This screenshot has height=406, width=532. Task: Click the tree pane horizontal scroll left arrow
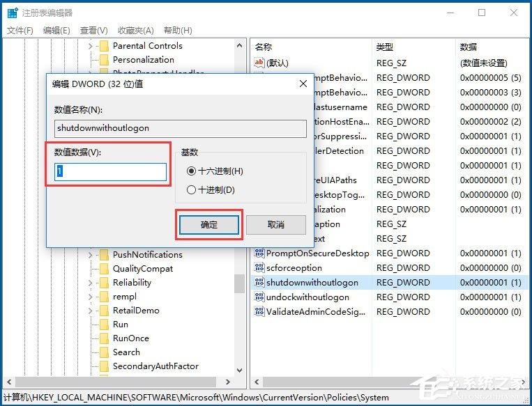(x=9, y=382)
